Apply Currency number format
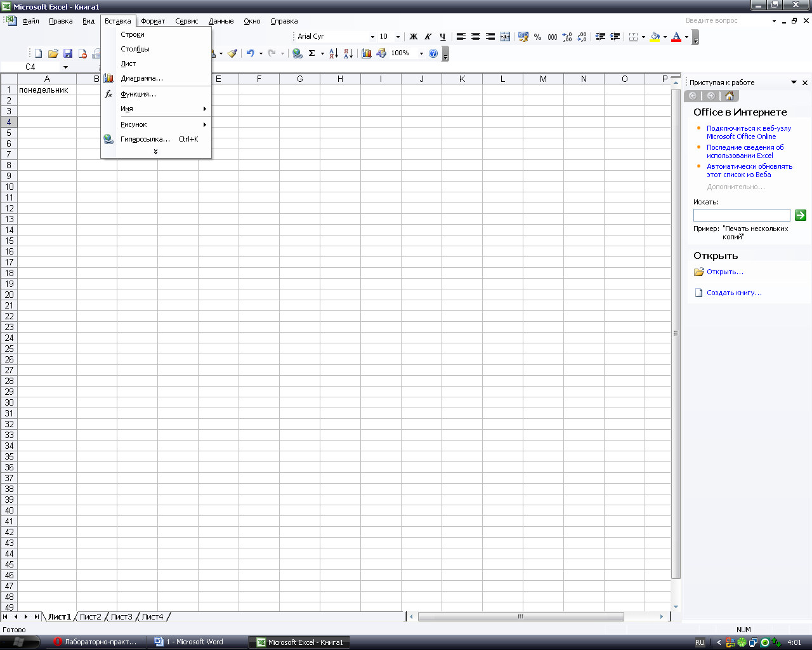812x650 pixels. pos(523,37)
